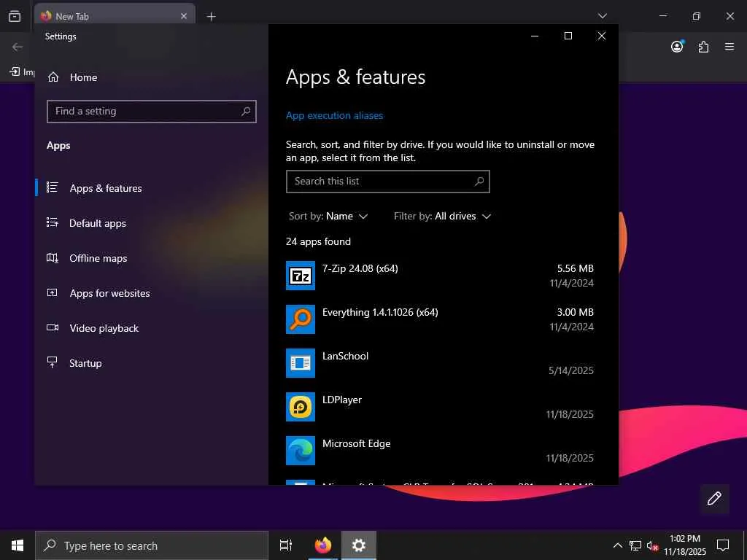
Task: Click the Default apps sidebar icon
Action: pyautogui.click(x=53, y=222)
